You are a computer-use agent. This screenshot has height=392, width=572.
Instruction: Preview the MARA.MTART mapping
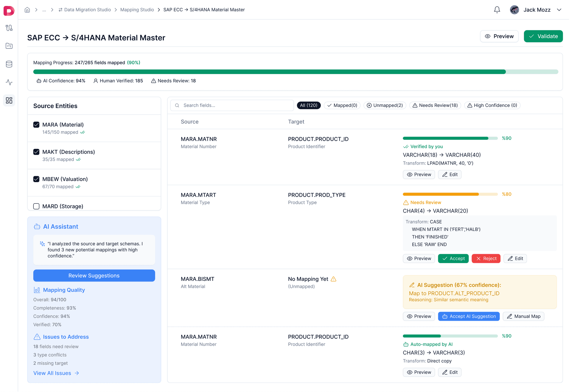click(419, 259)
